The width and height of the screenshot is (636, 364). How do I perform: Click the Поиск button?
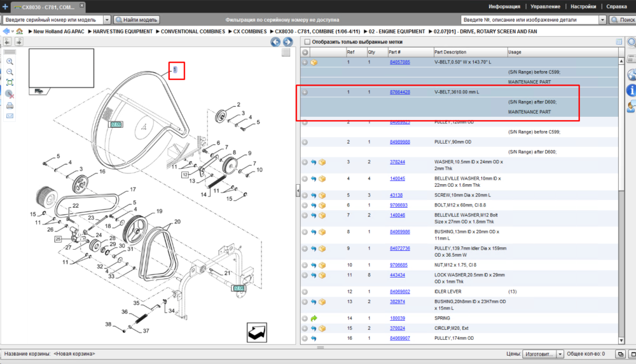[623, 20]
